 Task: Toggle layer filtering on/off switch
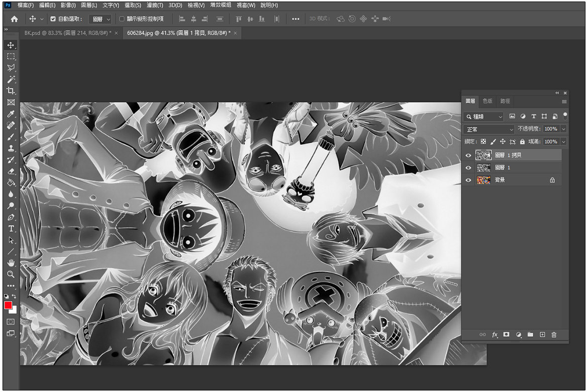(565, 116)
